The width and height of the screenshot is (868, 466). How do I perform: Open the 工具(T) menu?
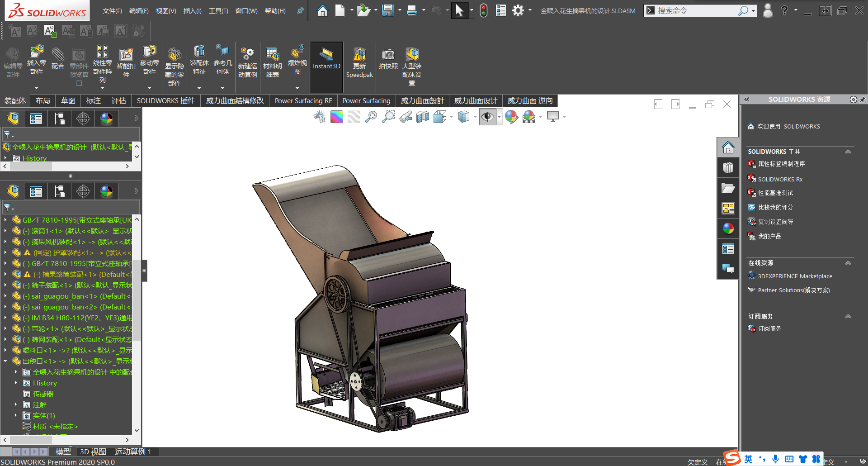click(x=218, y=11)
